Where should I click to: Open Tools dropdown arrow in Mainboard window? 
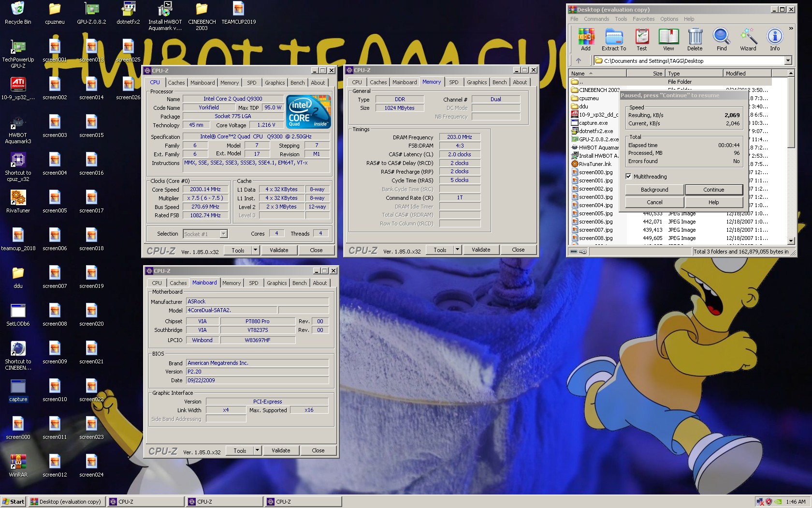[x=258, y=450]
